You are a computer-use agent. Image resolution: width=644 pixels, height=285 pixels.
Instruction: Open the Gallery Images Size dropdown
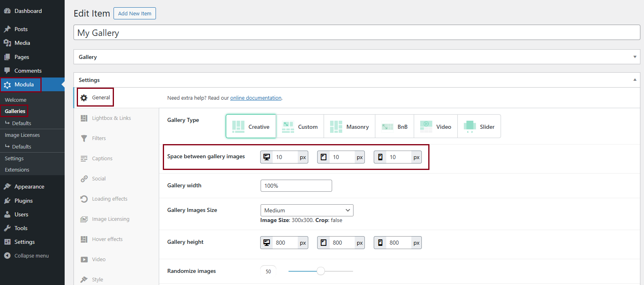pos(307,210)
